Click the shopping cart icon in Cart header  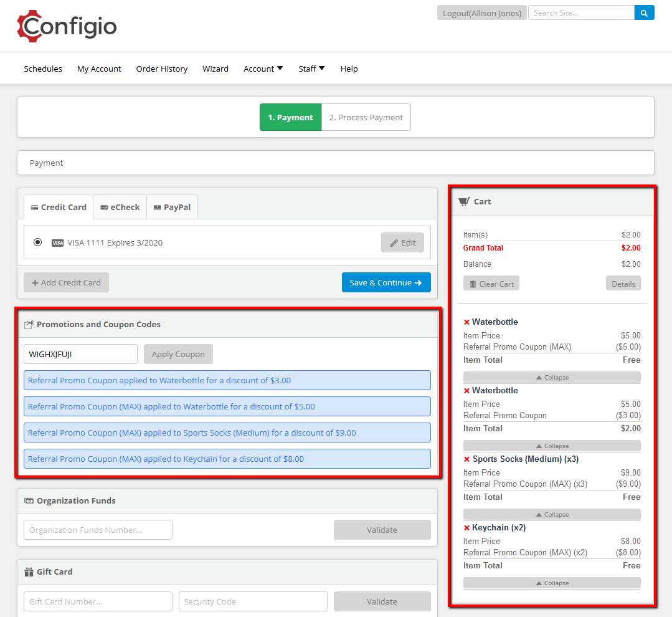464,201
